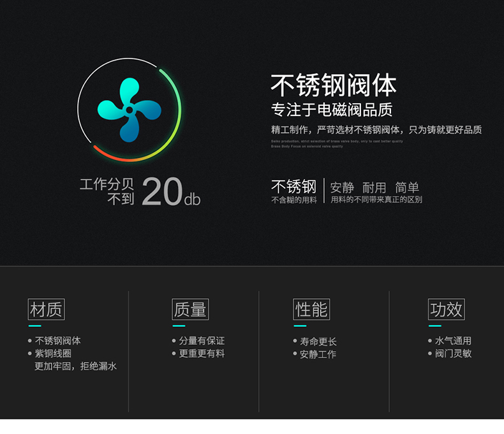
Task: Select the 阀门灵敏 bullet item
Action: [453, 353]
